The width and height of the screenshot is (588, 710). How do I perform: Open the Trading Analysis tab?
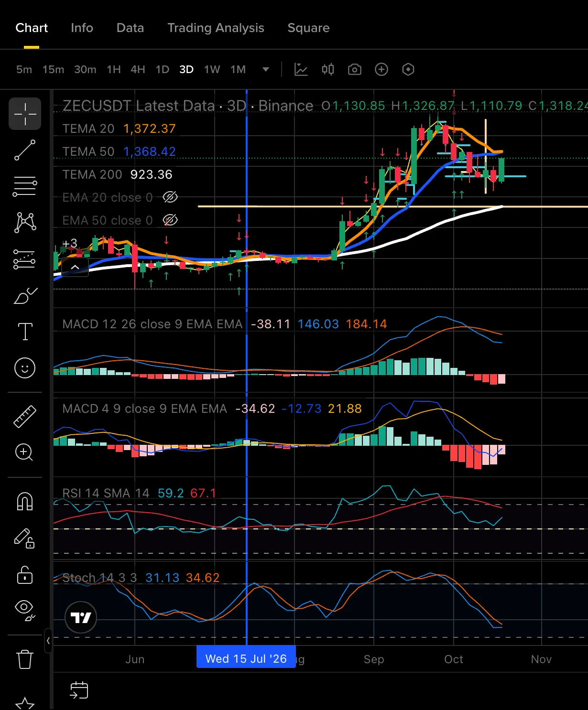[x=216, y=28]
